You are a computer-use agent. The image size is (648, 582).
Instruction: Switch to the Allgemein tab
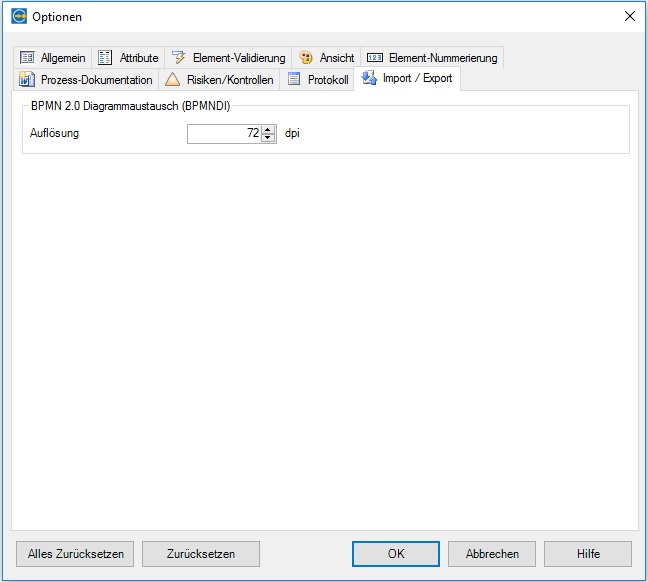coord(52,57)
